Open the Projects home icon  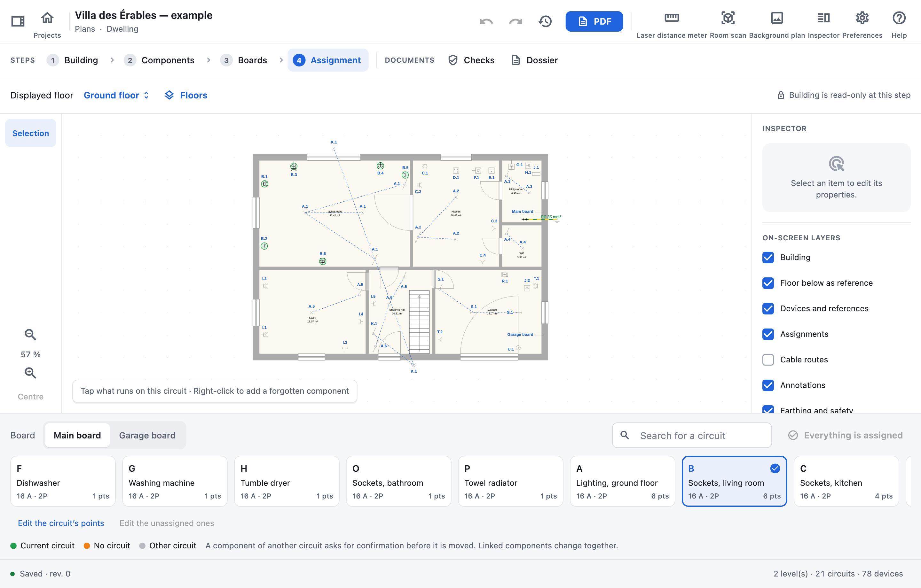47,18
